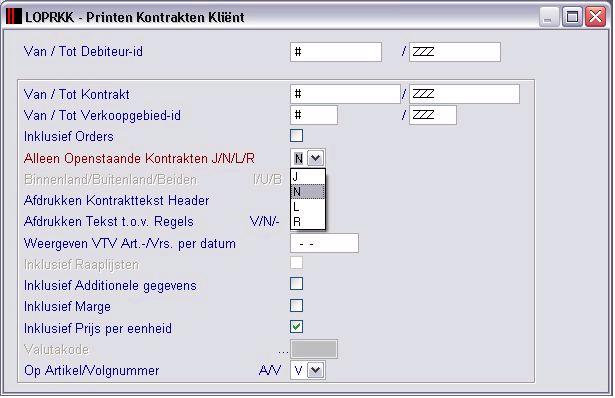The height and width of the screenshot is (398, 615).
Task: Click the 'Inklusief Prijs per eenheid' label
Action: (x=98, y=328)
